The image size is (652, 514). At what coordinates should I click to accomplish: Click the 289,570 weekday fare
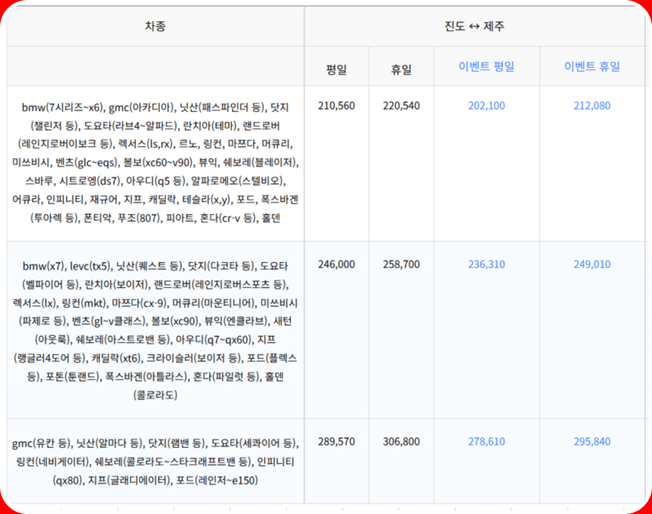point(336,441)
